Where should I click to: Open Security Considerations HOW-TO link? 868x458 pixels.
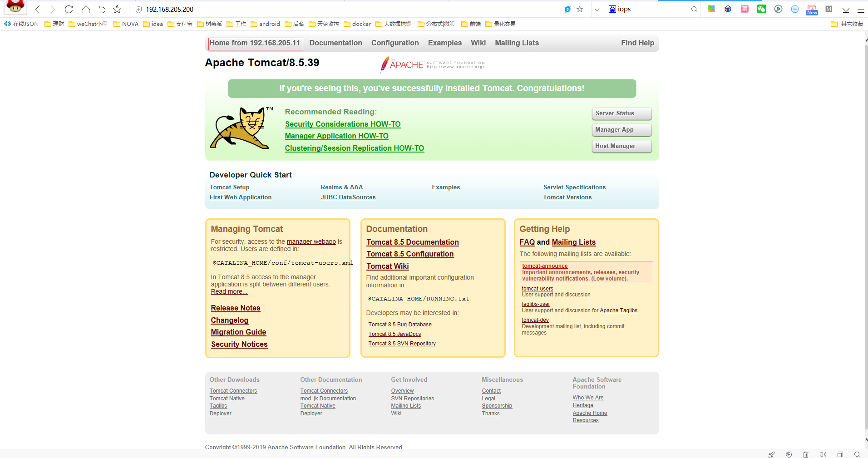pyautogui.click(x=343, y=124)
